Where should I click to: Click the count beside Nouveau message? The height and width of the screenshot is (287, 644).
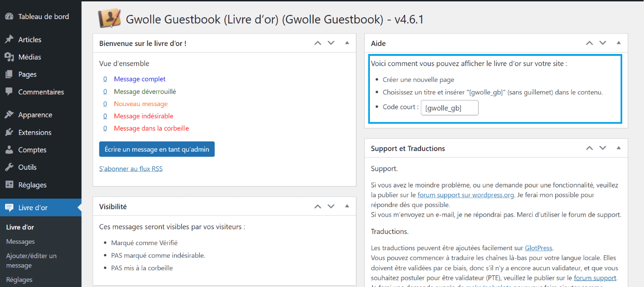point(105,104)
